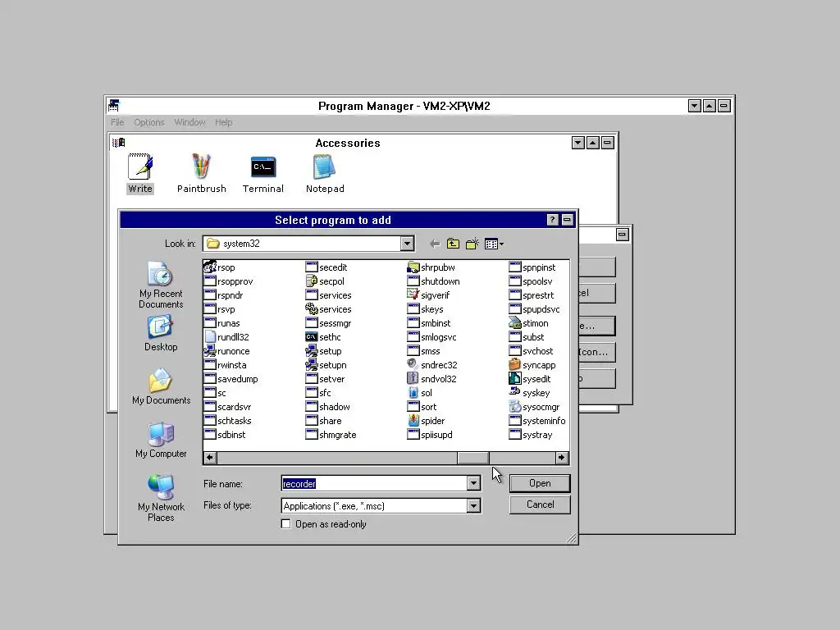Select the schtasks file

point(228,420)
